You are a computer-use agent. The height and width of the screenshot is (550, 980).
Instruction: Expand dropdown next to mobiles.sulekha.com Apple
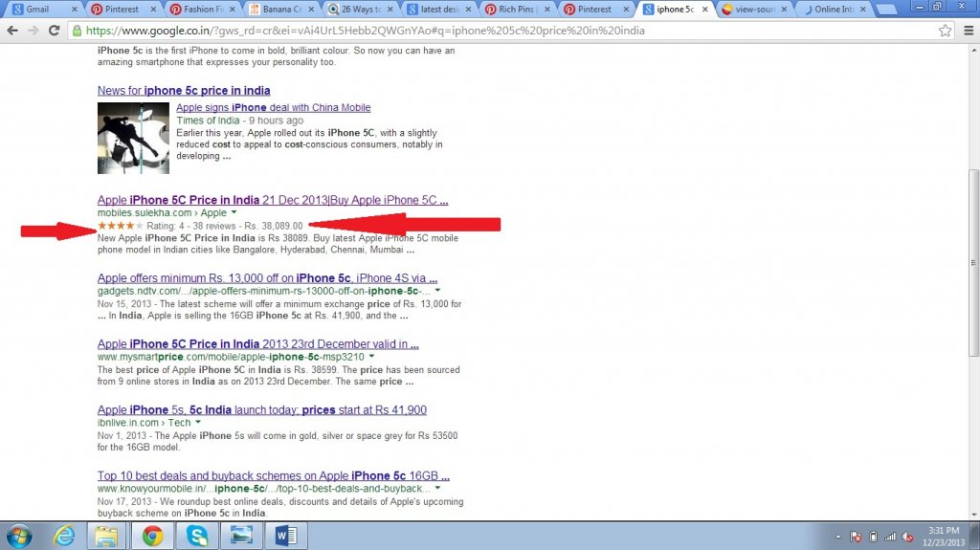234,212
